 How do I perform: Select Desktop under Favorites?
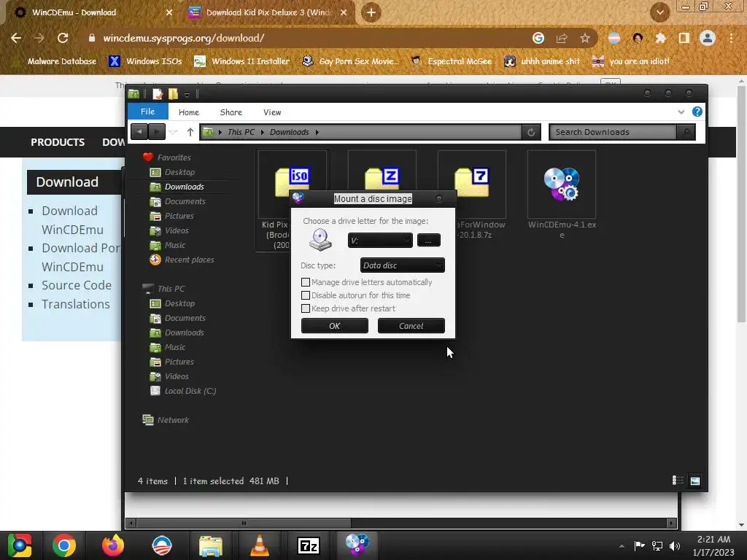179,172
